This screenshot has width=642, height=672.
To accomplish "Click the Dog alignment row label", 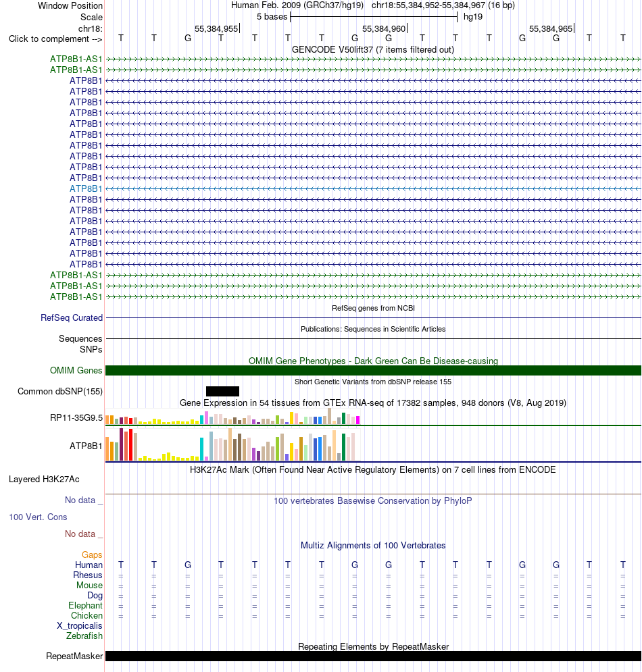I will click(95, 595).
